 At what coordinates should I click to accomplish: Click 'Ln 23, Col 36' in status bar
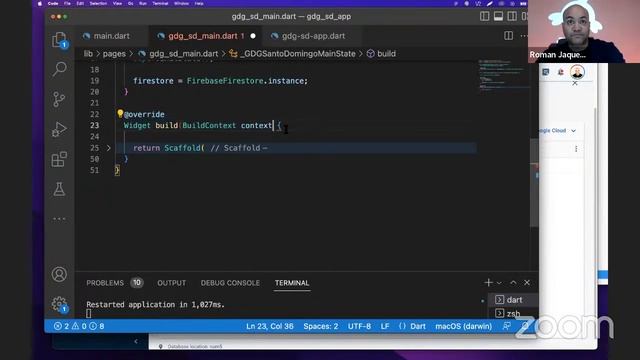tap(269, 326)
